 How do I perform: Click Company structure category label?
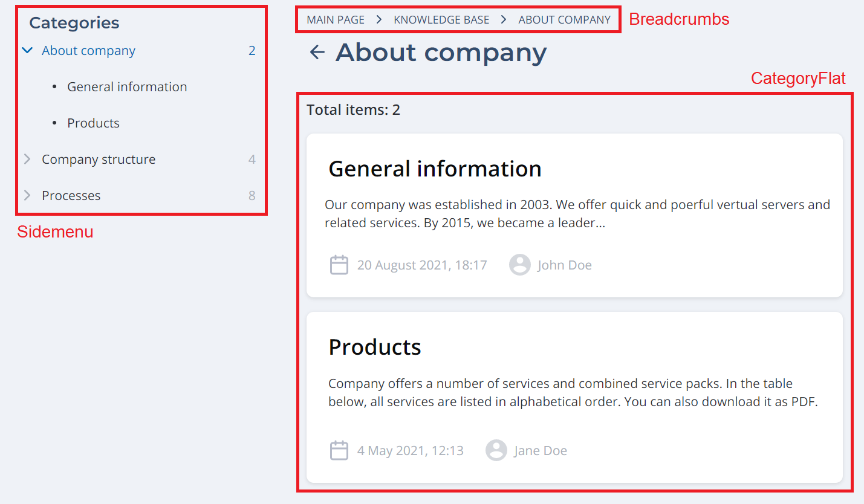pyautogui.click(x=99, y=160)
